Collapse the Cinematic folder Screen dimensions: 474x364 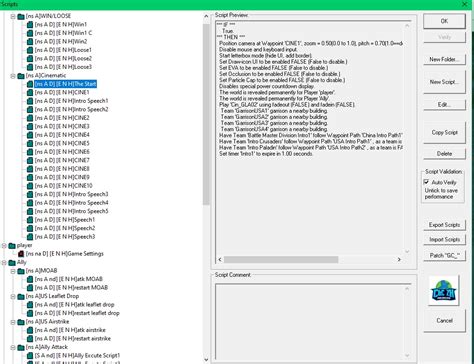(13, 76)
